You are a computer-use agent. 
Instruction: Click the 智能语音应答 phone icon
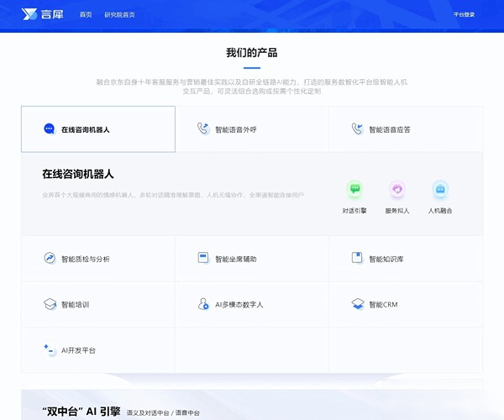pyautogui.click(x=357, y=129)
